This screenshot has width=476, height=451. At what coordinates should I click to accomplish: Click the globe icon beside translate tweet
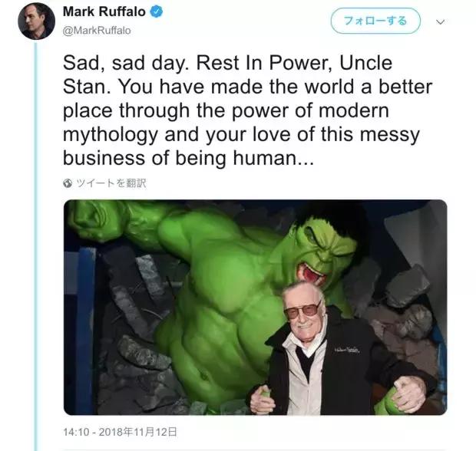(68, 183)
